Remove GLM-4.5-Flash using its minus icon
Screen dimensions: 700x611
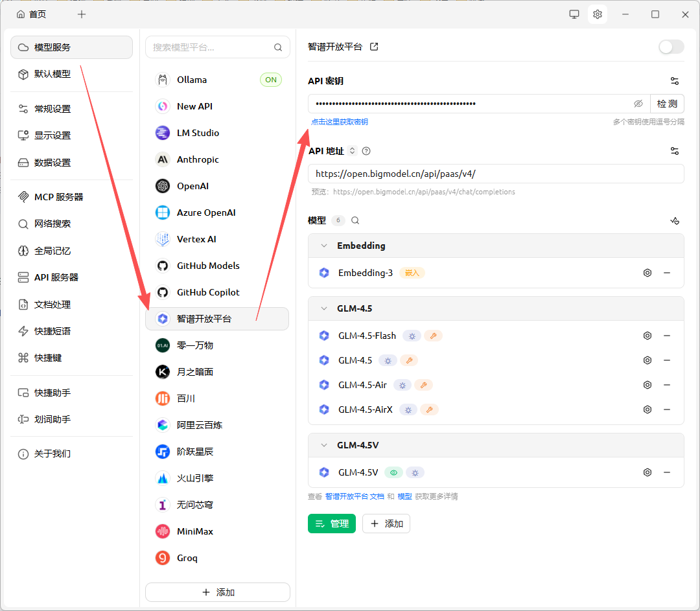[666, 336]
